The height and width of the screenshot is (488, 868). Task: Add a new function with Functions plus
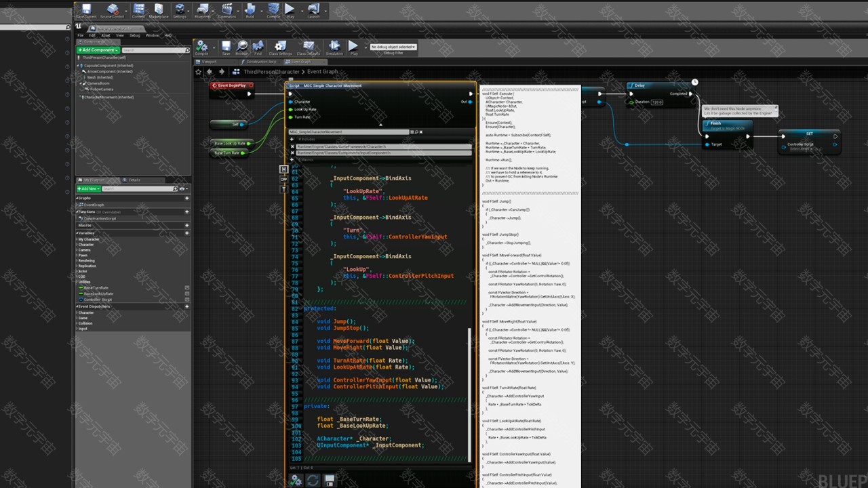tap(187, 211)
